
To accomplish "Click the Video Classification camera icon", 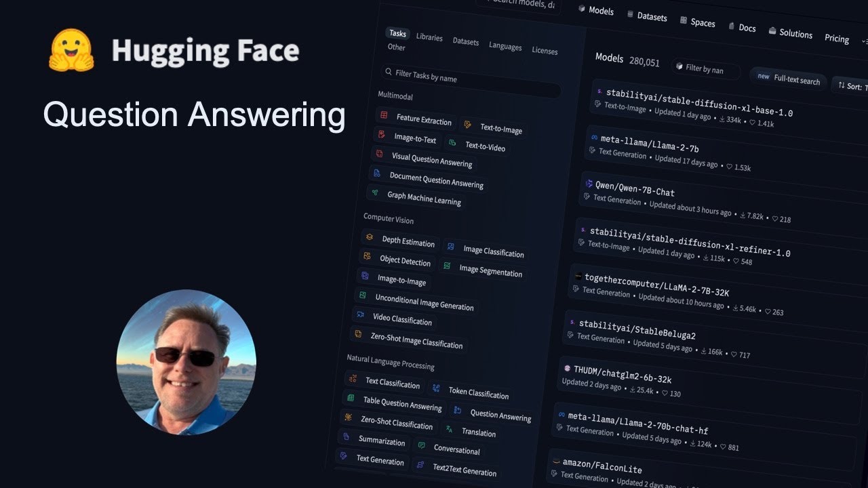I will coord(361,314).
